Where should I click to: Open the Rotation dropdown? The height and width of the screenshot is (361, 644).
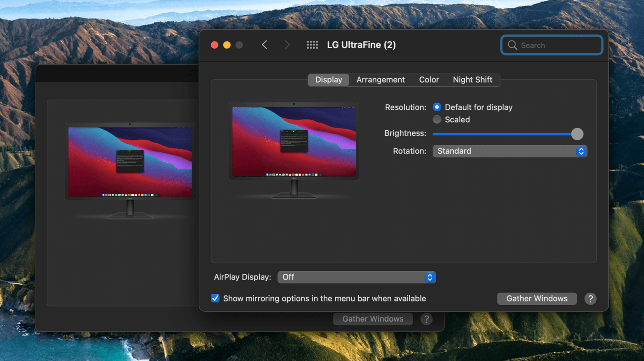pyautogui.click(x=509, y=151)
